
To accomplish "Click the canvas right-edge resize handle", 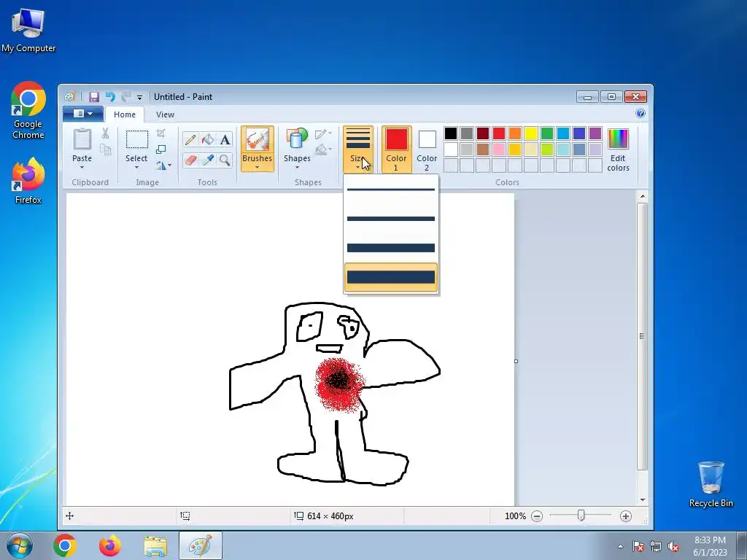I will (x=516, y=362).
